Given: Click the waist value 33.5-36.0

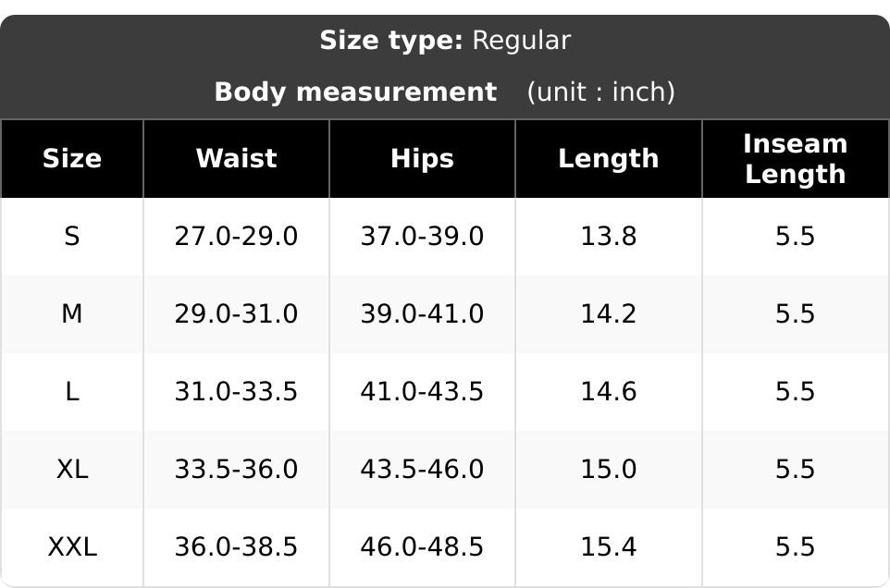Looking at the screenshot, I should 236,469.
